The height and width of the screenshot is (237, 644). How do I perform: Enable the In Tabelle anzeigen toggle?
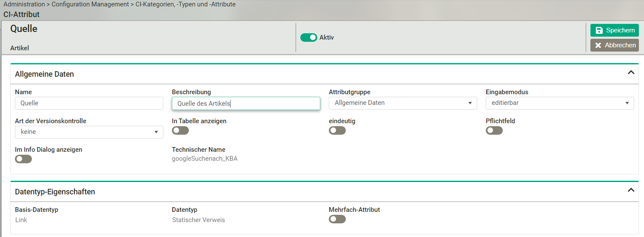point(180,130)
